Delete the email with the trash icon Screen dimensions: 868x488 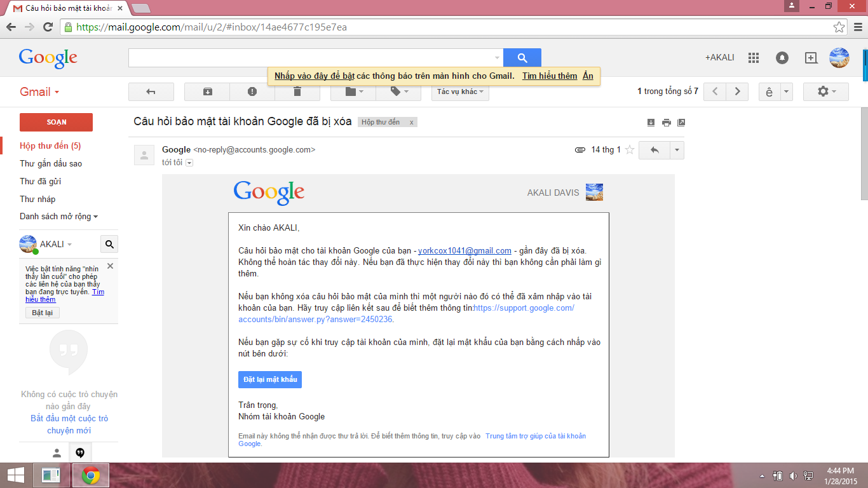tap(297, 91)
